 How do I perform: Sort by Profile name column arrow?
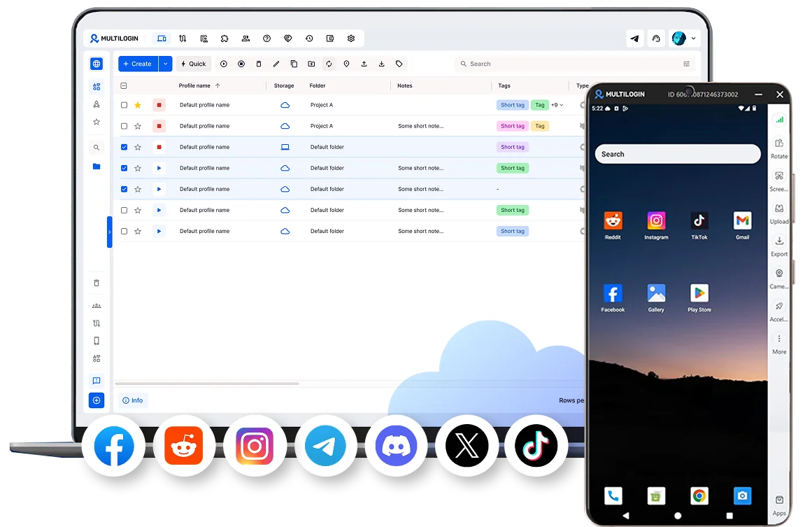[x=218, y=85]
